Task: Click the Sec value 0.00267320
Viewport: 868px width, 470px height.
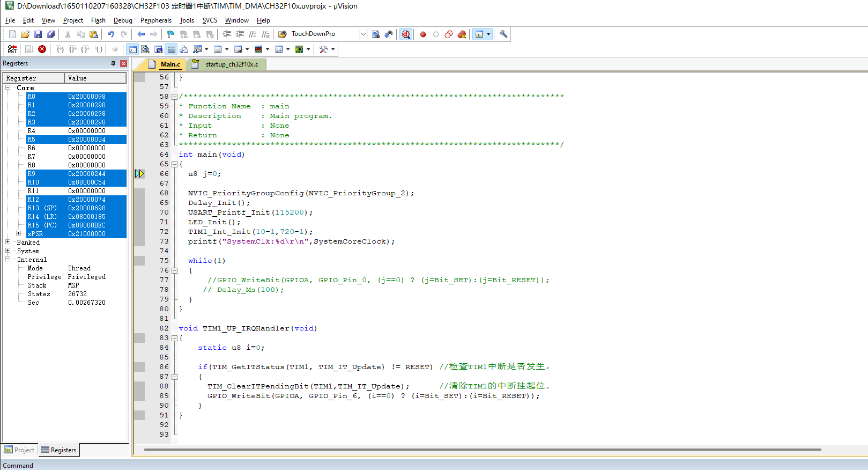Action: 86,303
